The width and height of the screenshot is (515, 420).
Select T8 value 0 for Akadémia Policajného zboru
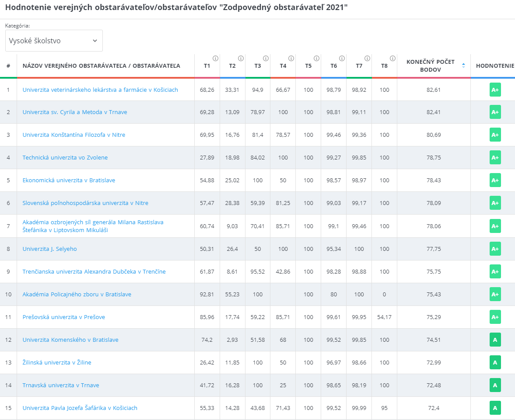(384, 294)
